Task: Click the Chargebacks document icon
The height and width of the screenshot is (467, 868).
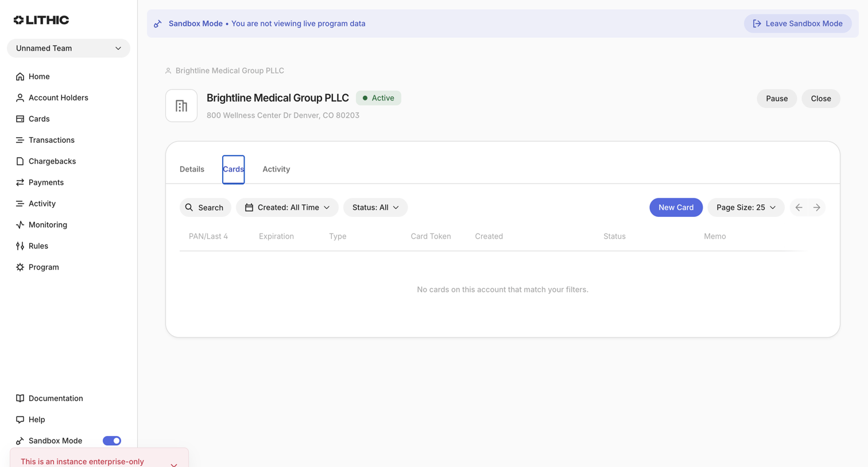Action: [x=20, y=161]
